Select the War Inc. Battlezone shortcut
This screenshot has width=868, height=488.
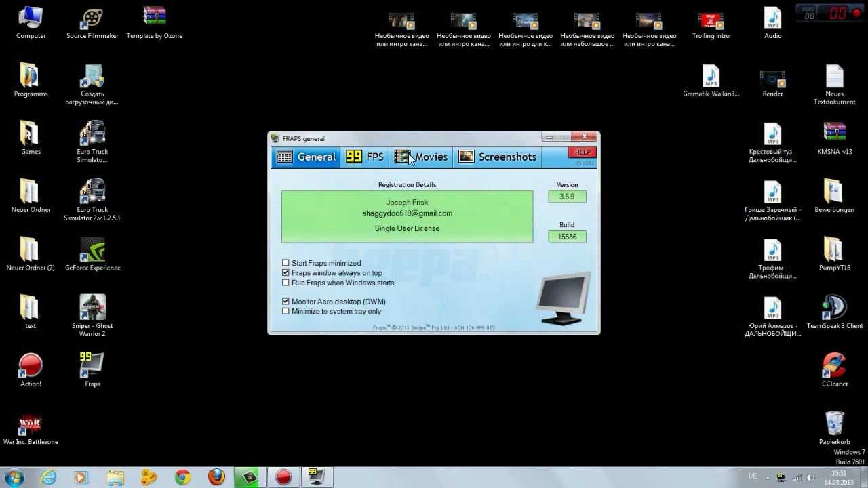coord(31,428)
